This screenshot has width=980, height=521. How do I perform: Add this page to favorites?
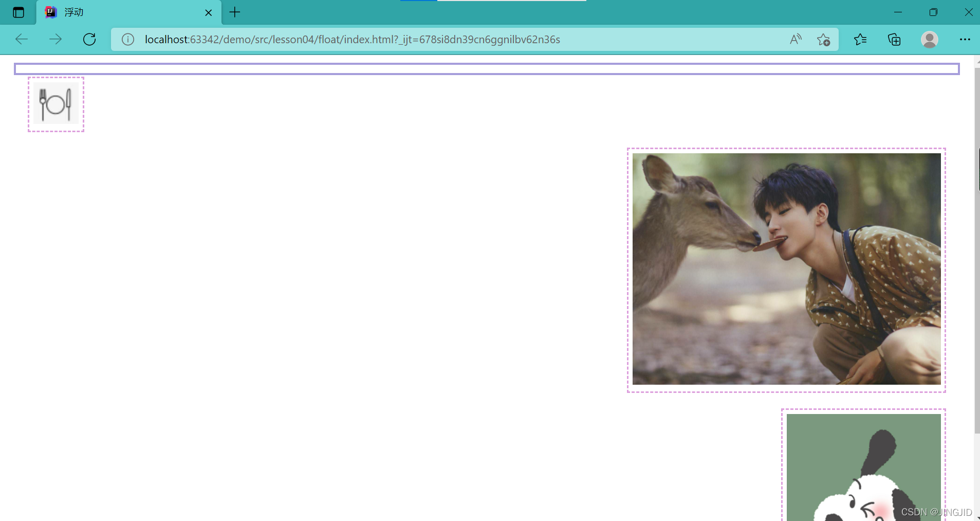[x=823, y=40]
